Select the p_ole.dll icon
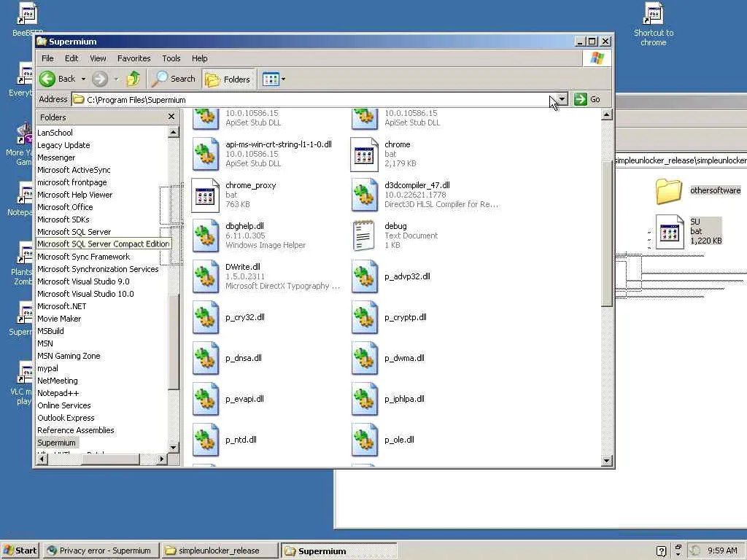 pyautogui.click(x=365, y=441)
